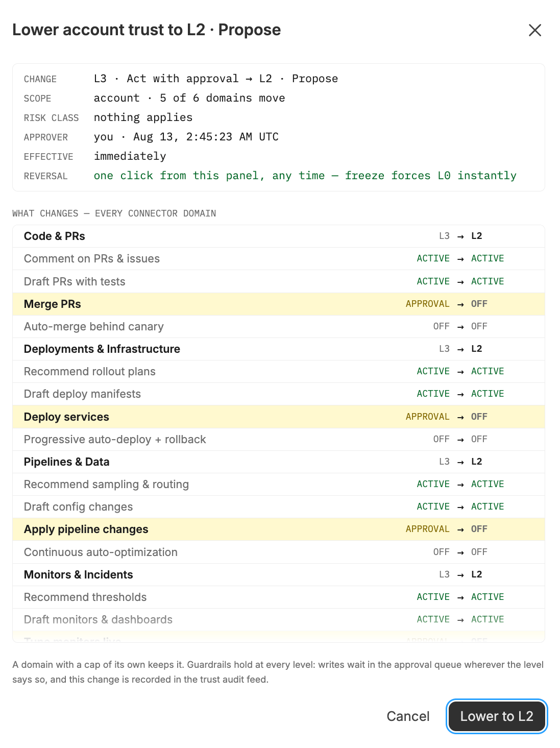560x748 pixels.
Task: Click Recommend rollout plans row
Action: (x=279, y=371)
